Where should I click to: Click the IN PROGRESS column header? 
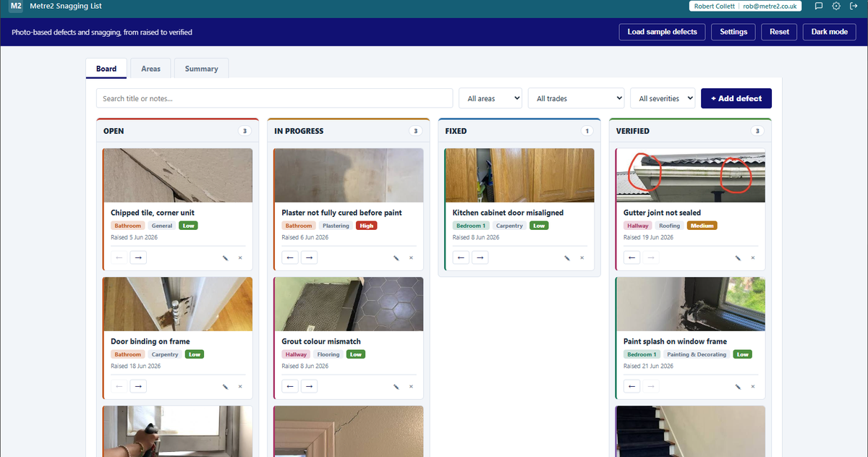tap(299, 131)
